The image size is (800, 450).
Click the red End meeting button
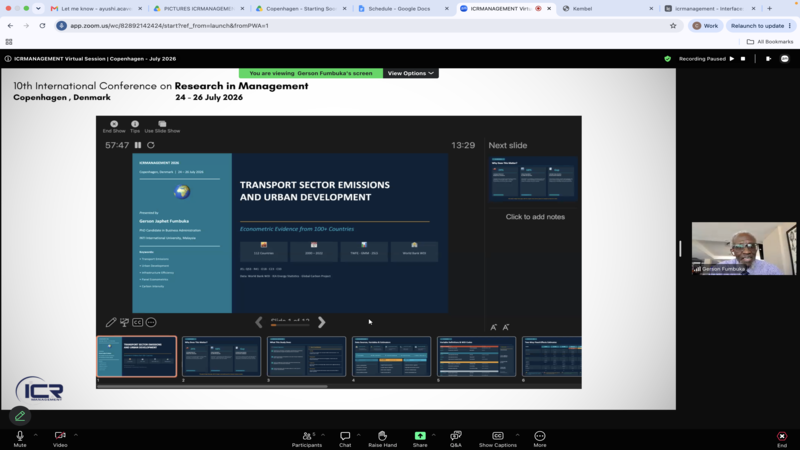tap(782, 438)
